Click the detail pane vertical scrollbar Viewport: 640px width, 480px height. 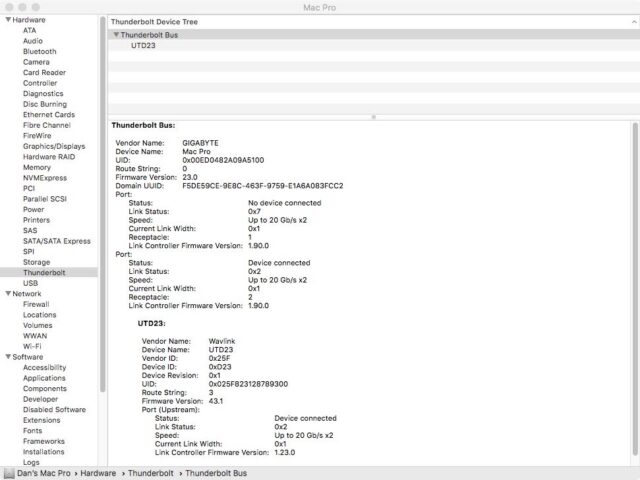pyautogui.click(x=635, y=289)
